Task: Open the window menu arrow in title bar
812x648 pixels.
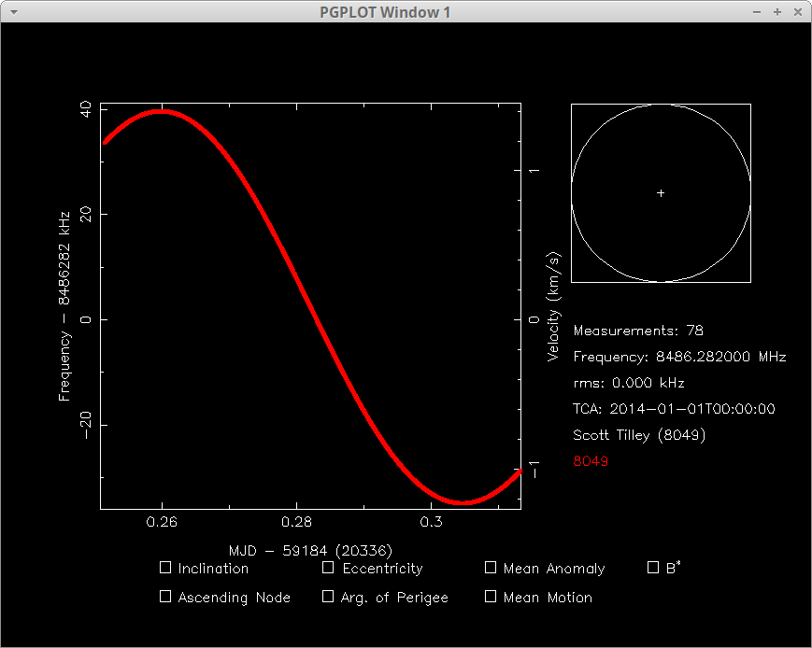Action: point(13,12)
